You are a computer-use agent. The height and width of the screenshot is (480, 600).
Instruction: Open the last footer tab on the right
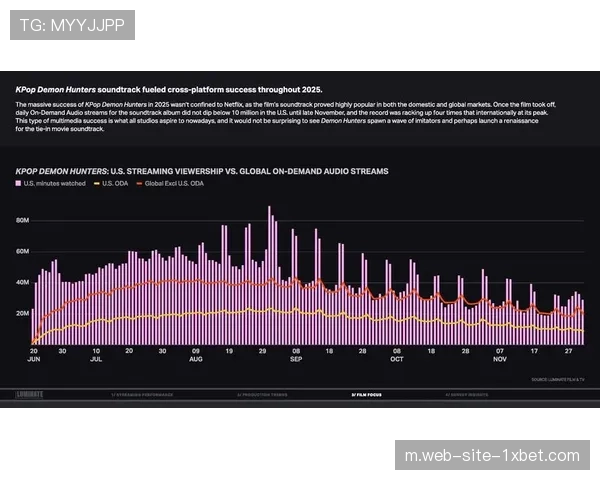(467, 395)
